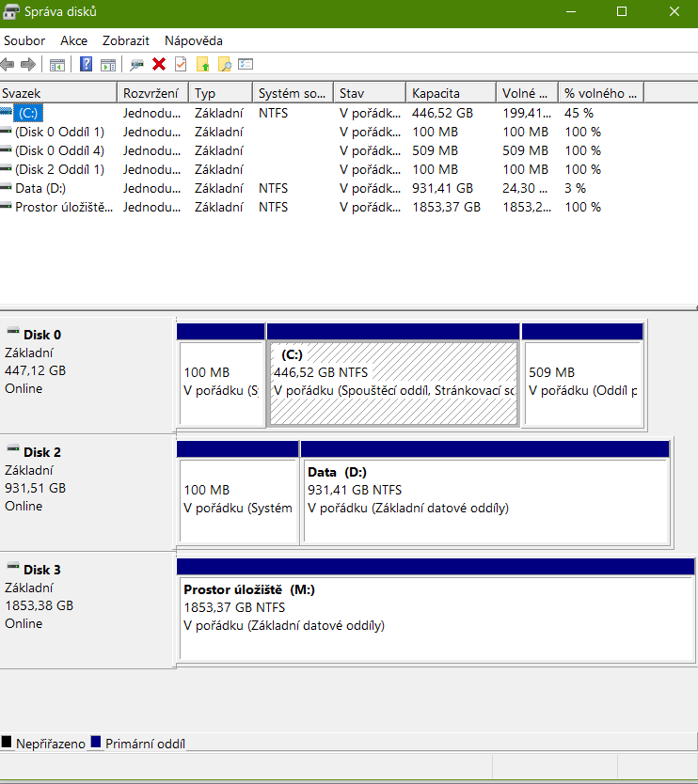
Task: Open Help via the blue question mark icon
Action: [x=87, y=64]
